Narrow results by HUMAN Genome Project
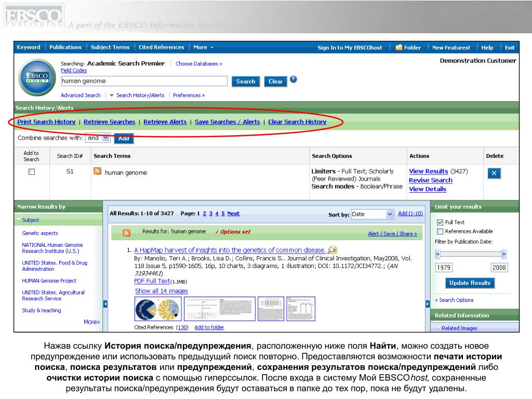 point(49,281)
